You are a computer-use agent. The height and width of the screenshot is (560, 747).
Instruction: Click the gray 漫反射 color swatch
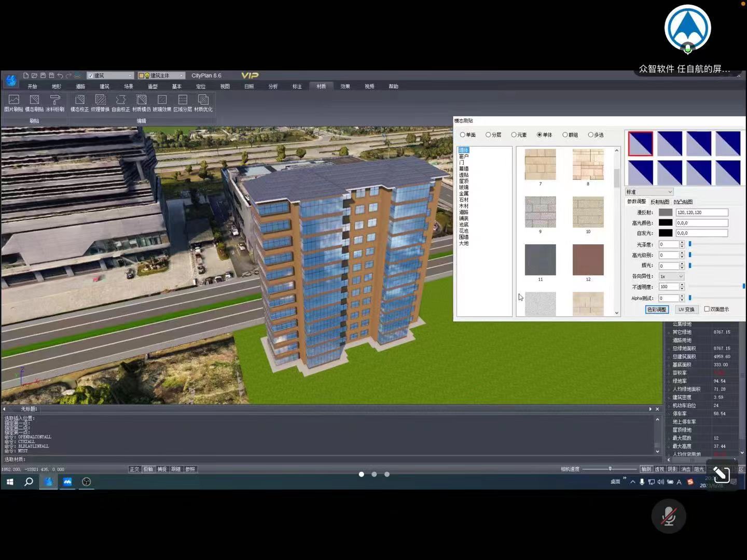tap(666, 213)
